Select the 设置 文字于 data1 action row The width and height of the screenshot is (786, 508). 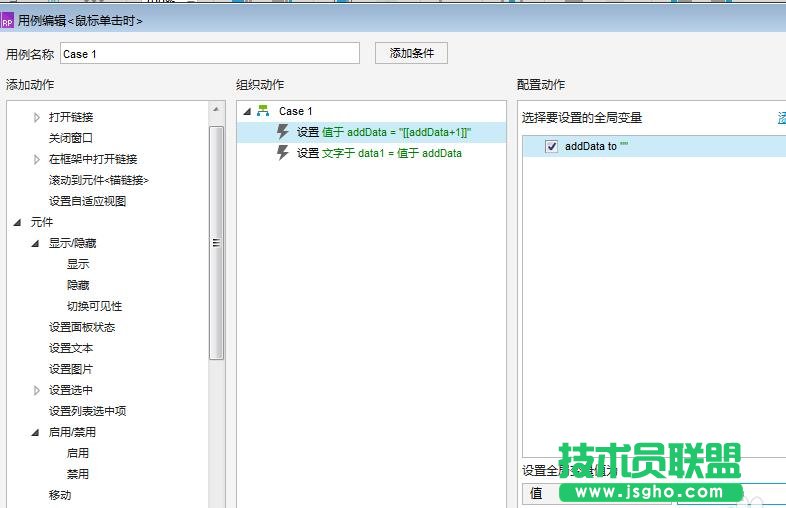click(x=371, y=153)
